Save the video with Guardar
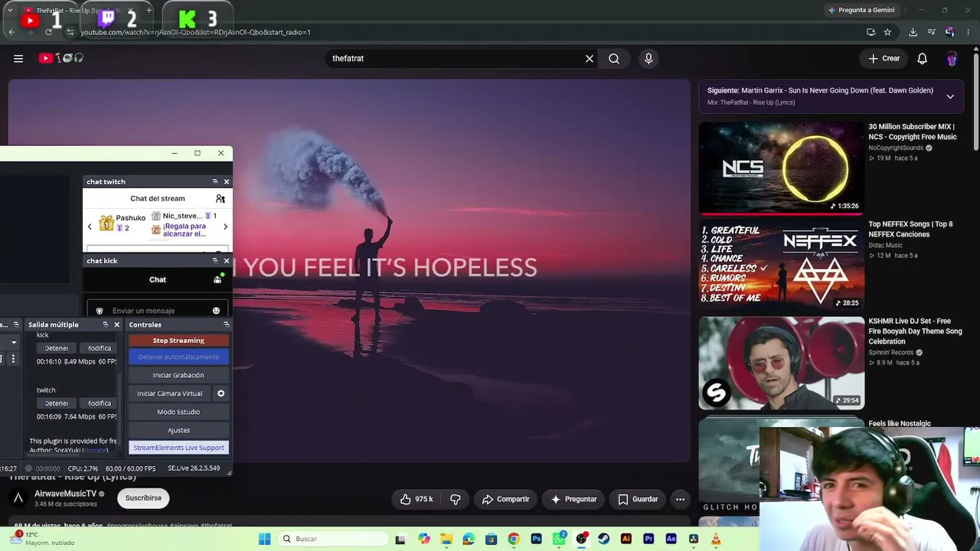 [x=638, y=499]
